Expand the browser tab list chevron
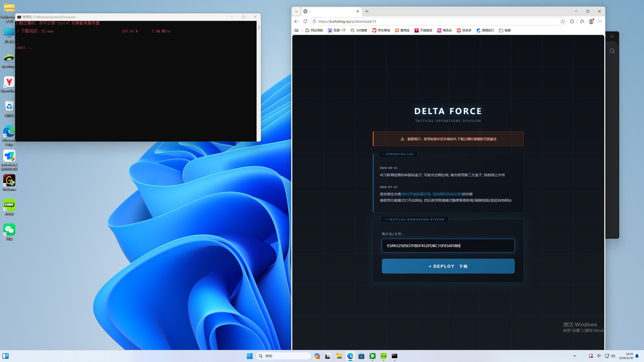 (296, 11)
